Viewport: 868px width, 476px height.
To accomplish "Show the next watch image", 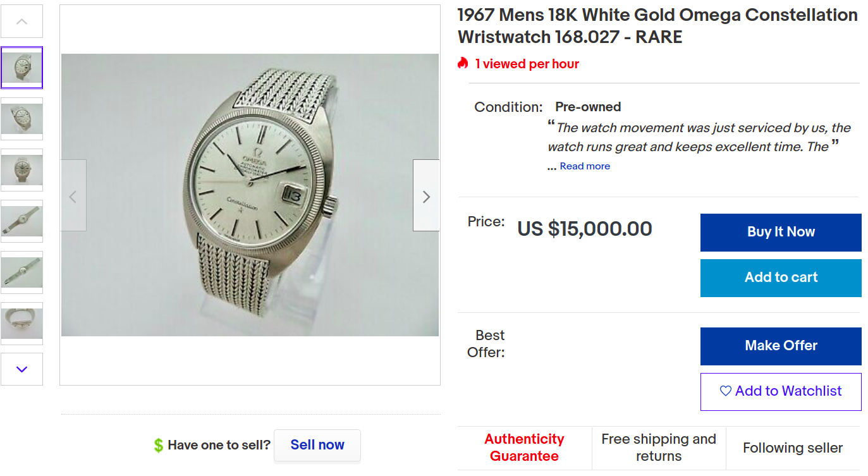I will pos(426,196).
